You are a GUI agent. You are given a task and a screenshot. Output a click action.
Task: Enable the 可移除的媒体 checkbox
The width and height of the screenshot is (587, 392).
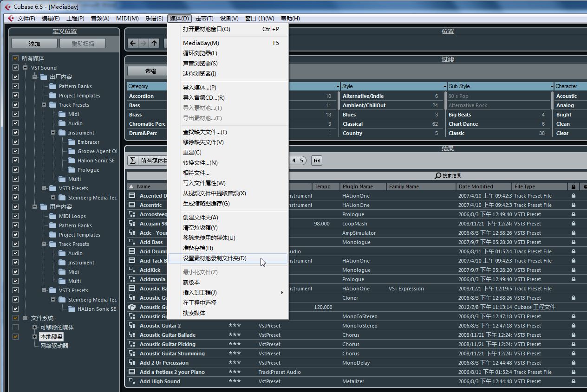(x=16, y=328)
